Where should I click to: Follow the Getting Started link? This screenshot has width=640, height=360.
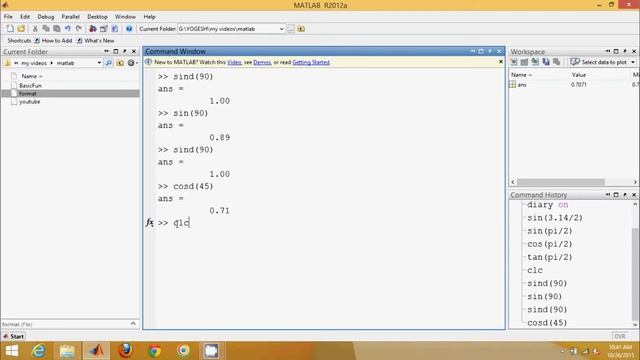click(311, 62)
